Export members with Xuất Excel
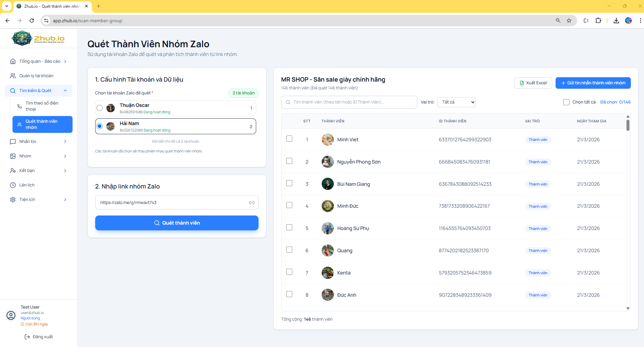 [x=533, y=83]
